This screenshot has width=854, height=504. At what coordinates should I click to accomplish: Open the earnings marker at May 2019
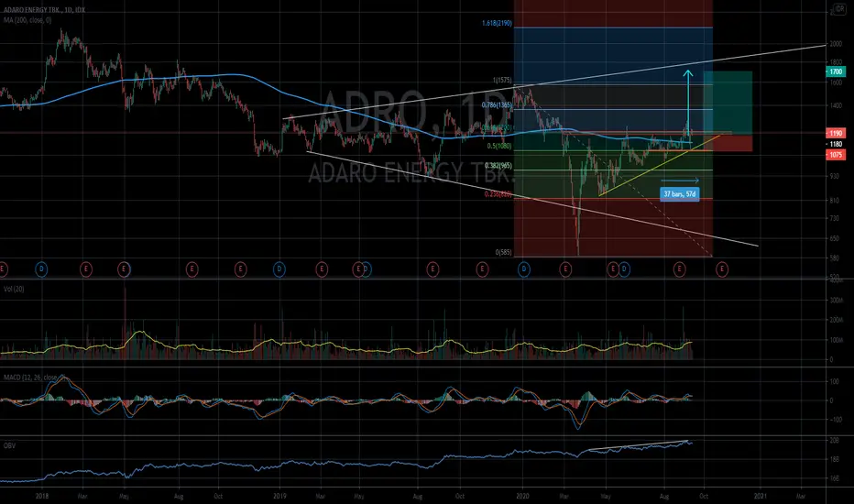click(x=358, y=268)
